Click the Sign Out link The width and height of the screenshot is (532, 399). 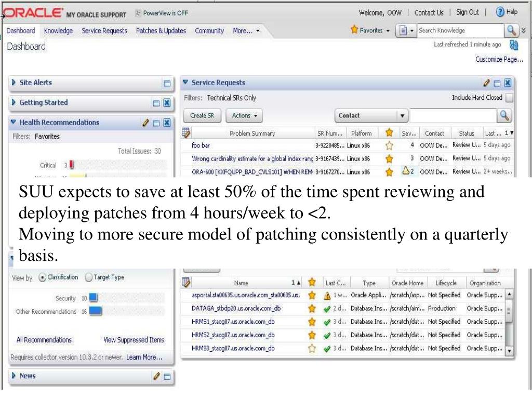[x=467, y=12]
